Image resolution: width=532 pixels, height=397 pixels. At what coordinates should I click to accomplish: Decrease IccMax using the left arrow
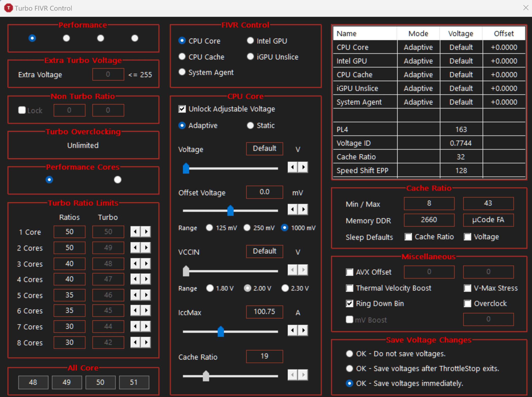292,331
